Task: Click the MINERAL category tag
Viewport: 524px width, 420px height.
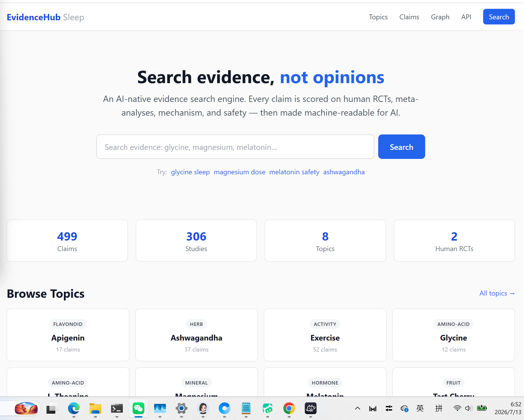Action: coord(196,383)
